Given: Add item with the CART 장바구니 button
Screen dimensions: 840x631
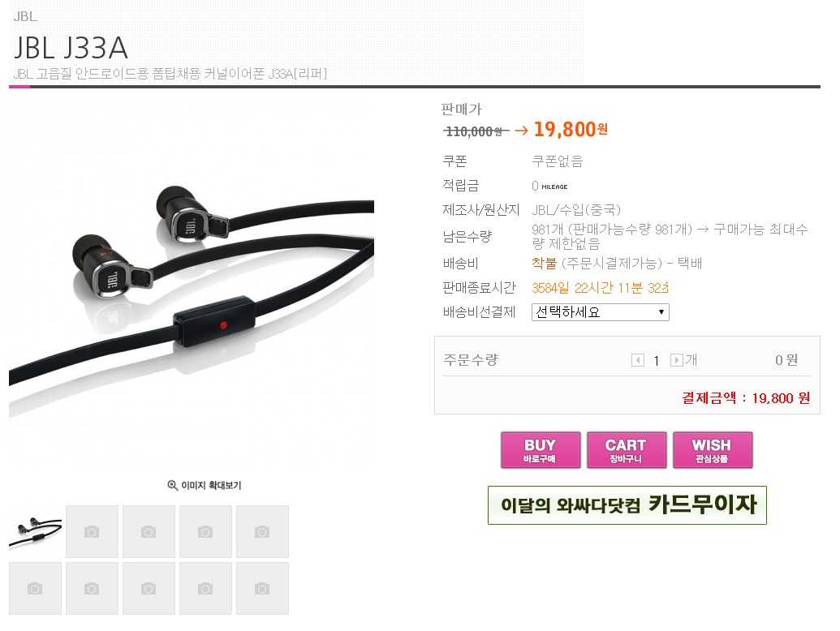Looking at the screenshot, I should (x=627, y=450).
